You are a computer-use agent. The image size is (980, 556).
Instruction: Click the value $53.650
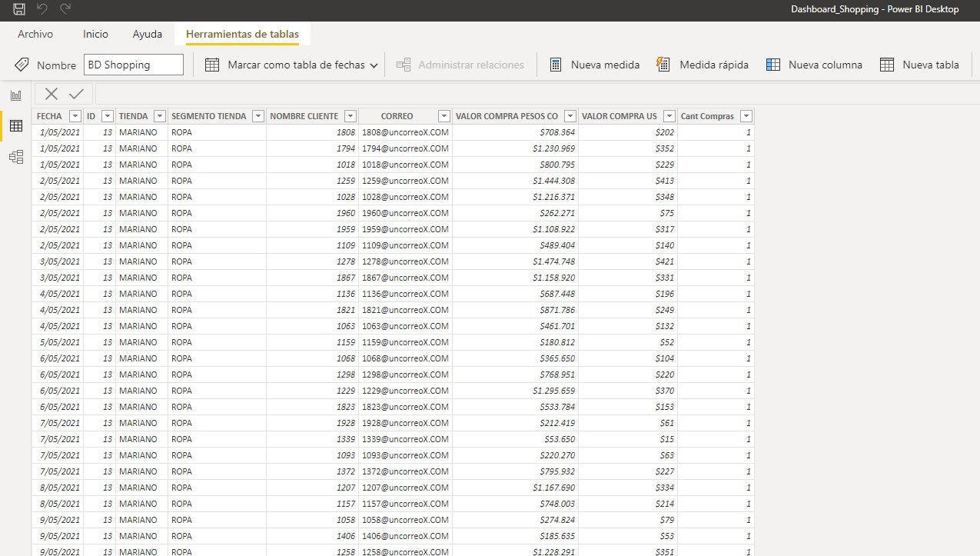560,439
